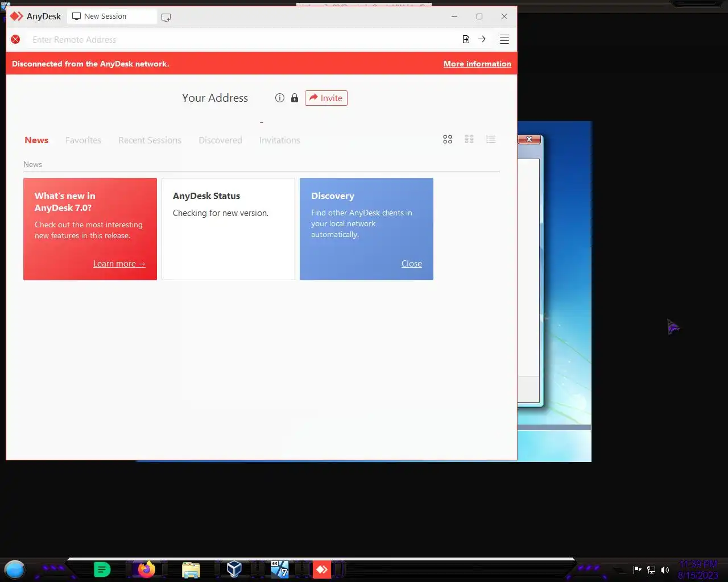
Task: Click the AnyDesk Status card
Action: (228, 229)
